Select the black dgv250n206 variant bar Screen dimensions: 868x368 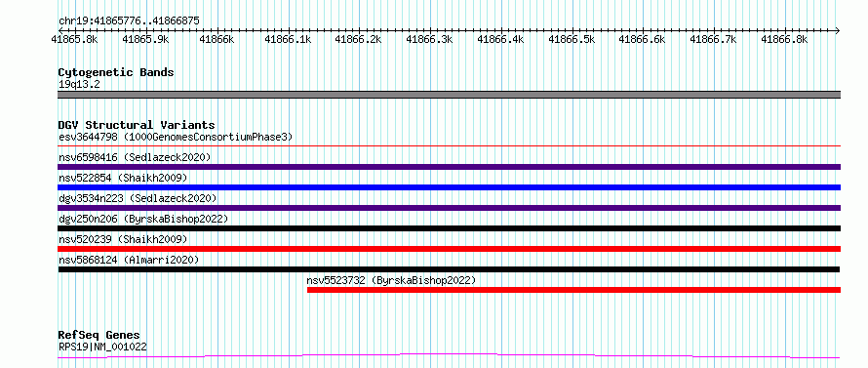[x=450, y=228]
